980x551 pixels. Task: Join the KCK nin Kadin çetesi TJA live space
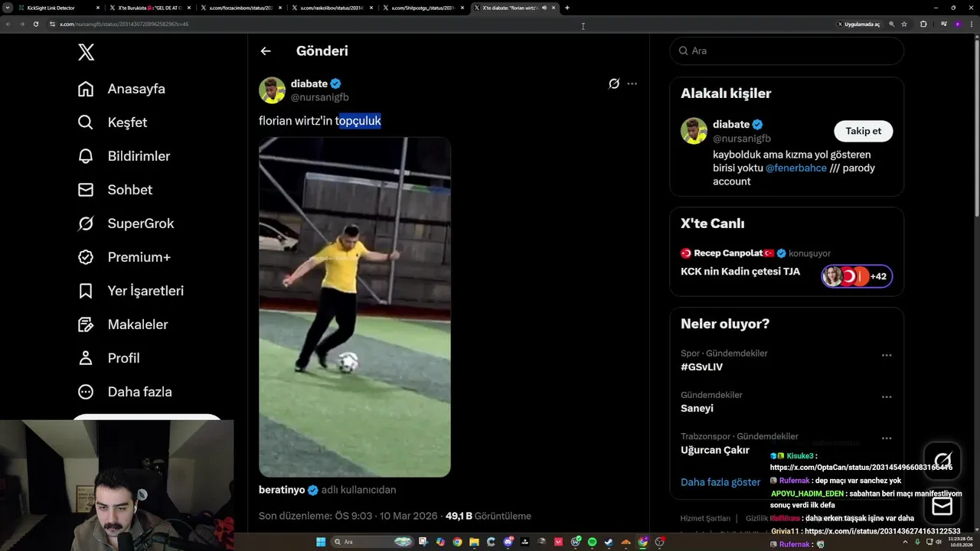click(740, 271)
